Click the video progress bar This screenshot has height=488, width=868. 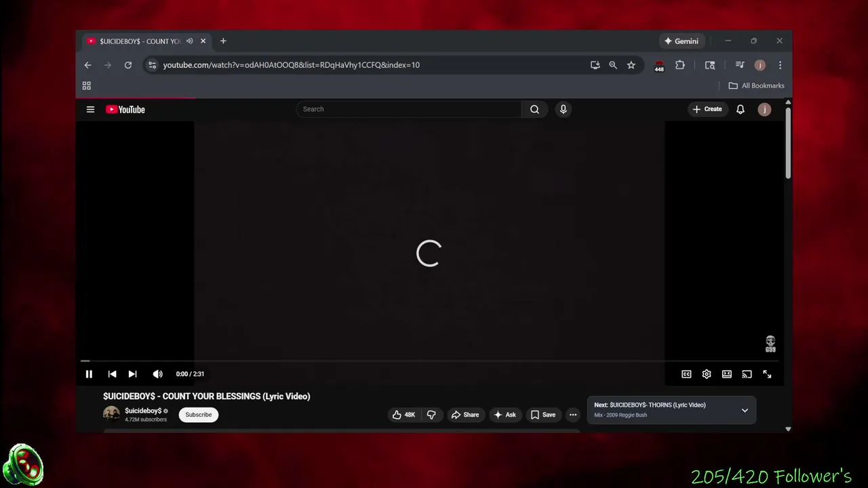[430, 361]
